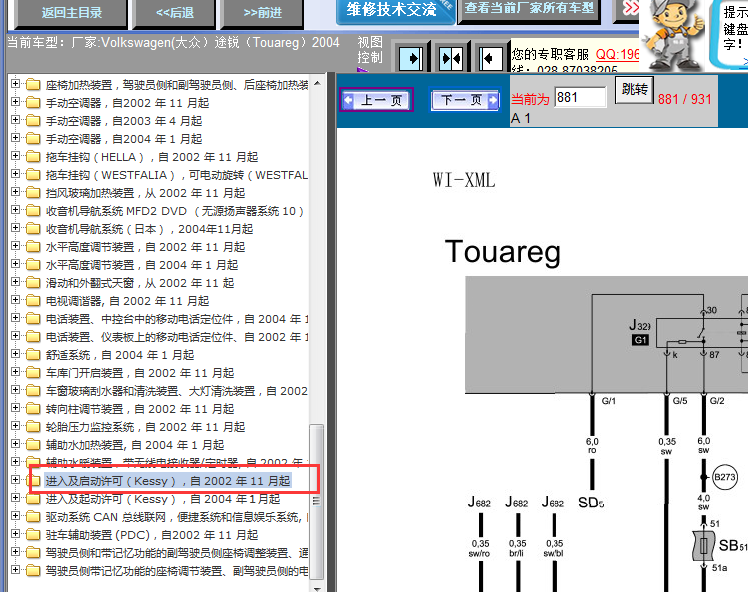Click folder icon of 驱动系统 CAN 总线联网

click(33, 517)
